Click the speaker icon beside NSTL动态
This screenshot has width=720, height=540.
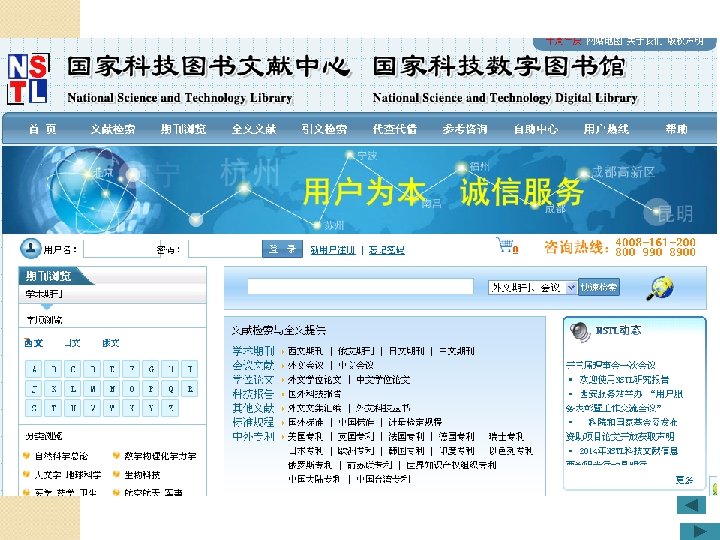(579, 332)
